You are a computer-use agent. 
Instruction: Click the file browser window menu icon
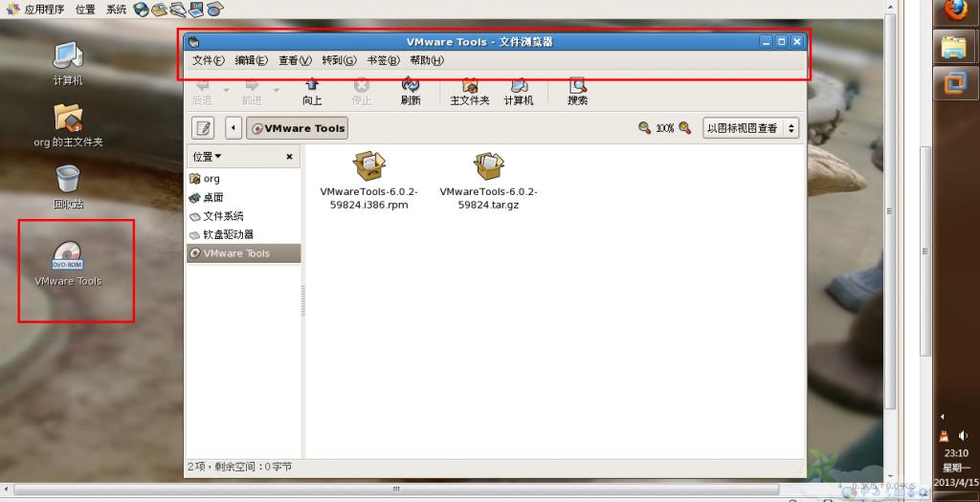coord(193,42)
